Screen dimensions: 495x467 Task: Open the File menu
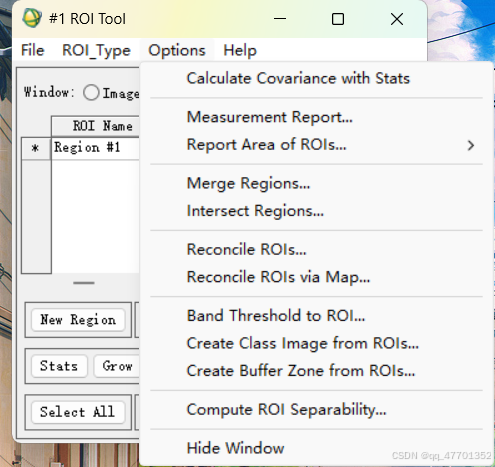click(32, 51)
